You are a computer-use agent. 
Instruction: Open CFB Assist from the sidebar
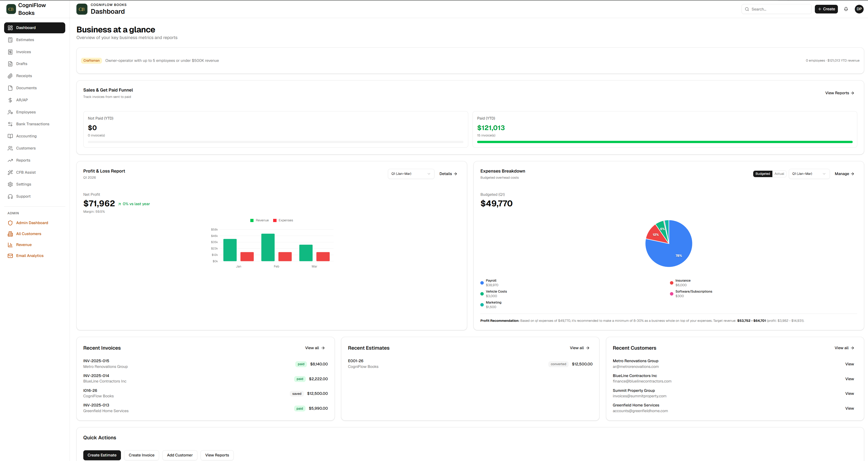point(26,172)
